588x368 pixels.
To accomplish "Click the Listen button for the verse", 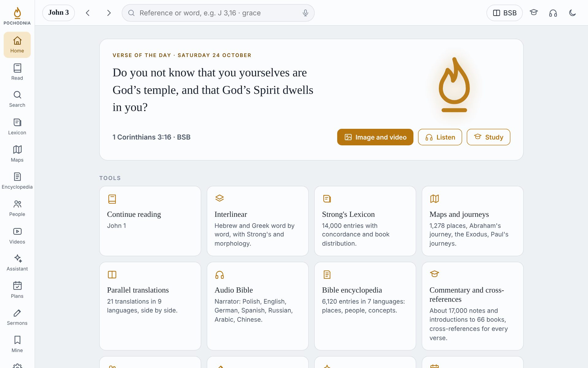I will [x=440, y=137].
